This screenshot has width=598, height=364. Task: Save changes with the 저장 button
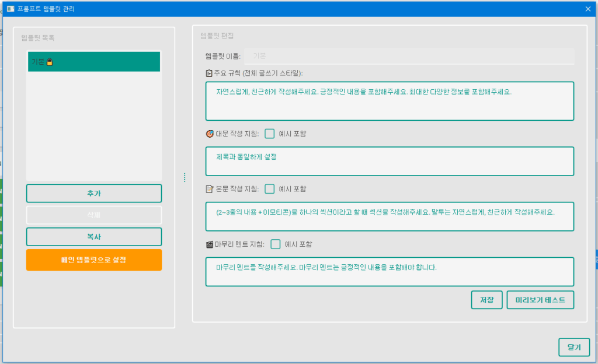coord(486,300)
